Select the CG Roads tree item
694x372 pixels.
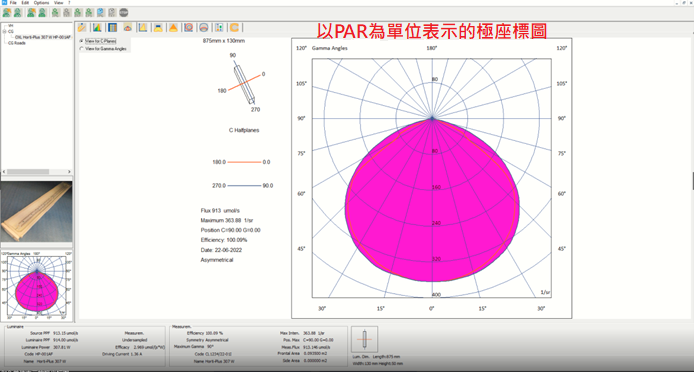click(17, 43)
